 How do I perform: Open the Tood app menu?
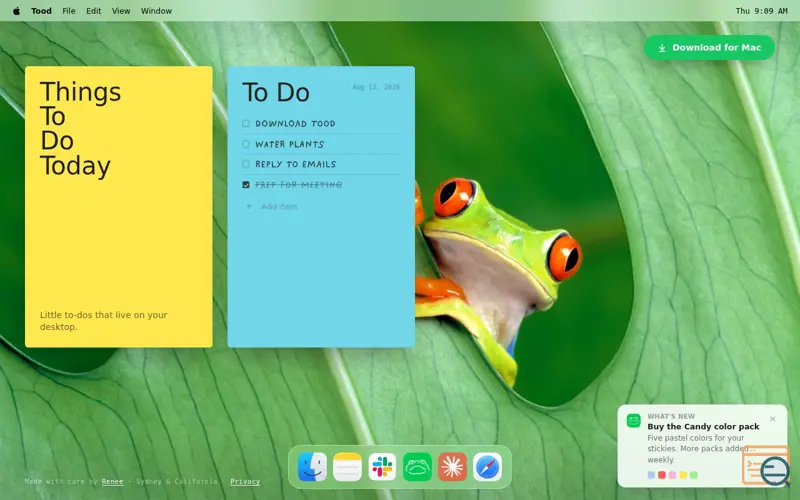point(41,11)
